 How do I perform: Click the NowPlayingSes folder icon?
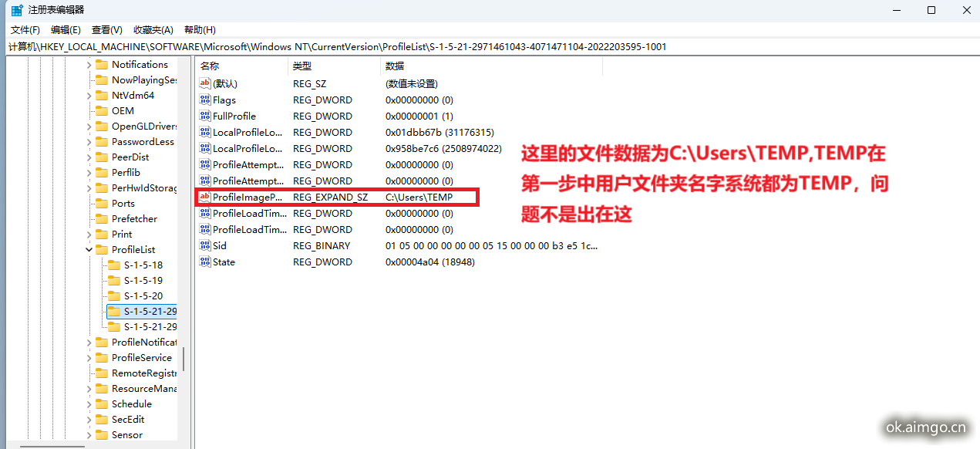(x=101, y=80)
